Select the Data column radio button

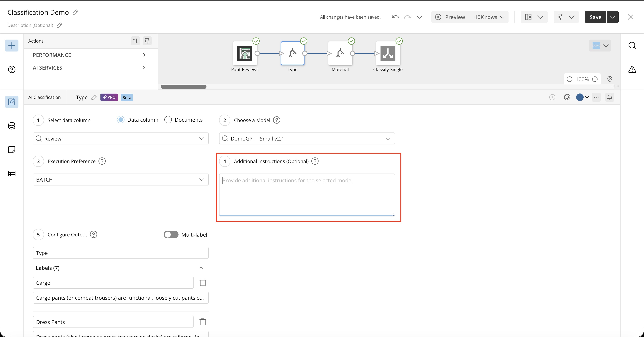point(121,120)
